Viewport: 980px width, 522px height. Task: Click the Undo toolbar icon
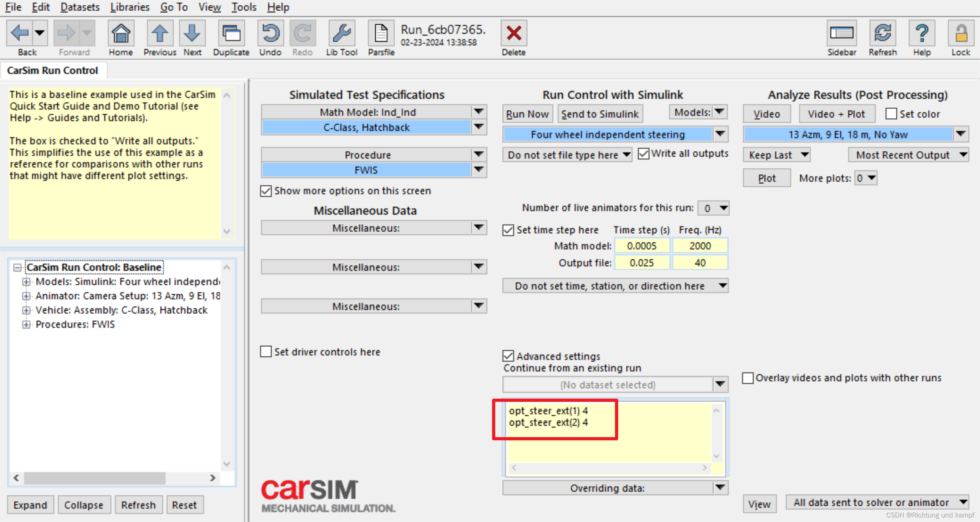[x=270, y=33]
